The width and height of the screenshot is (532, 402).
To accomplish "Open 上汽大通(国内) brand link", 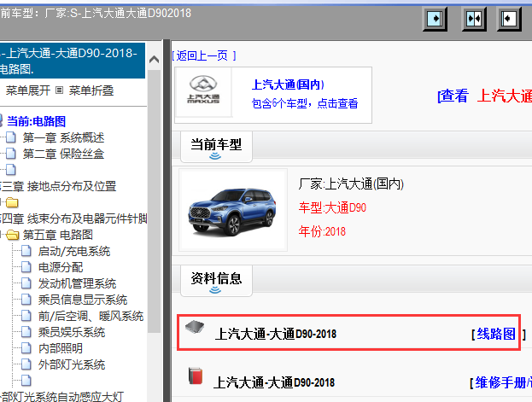I will pyautogui.click(x=288, y=84).
